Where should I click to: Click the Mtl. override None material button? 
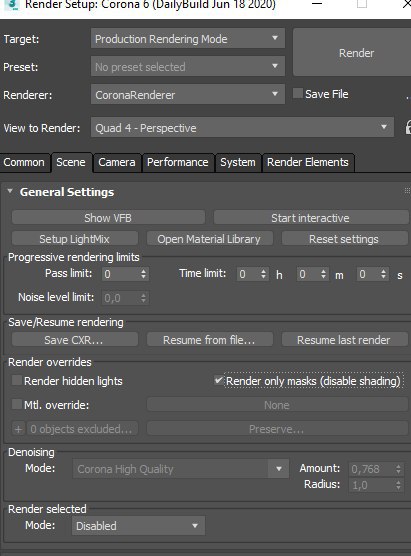coord(277,405)
